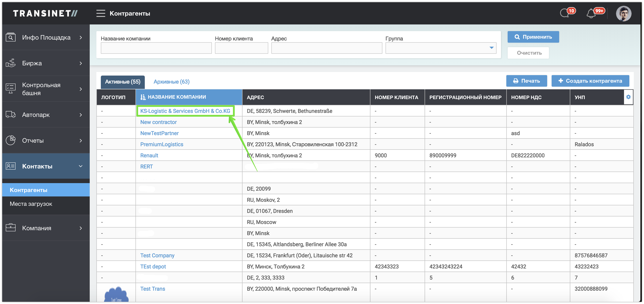
Task: Open PremiumLogistics link
Action: click(161, 144)
